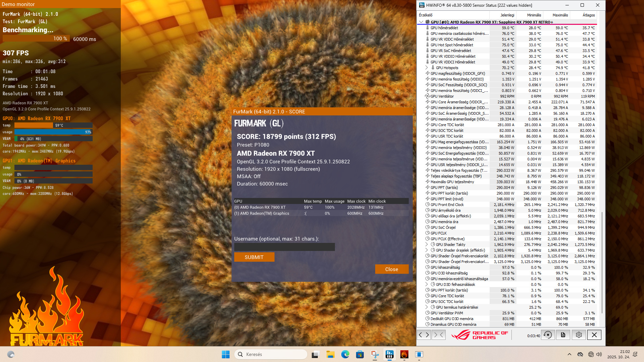Viewport: 644px width, 362px height.
Task: Click the GPU SoC Órajel row
Action: point(507,227)
